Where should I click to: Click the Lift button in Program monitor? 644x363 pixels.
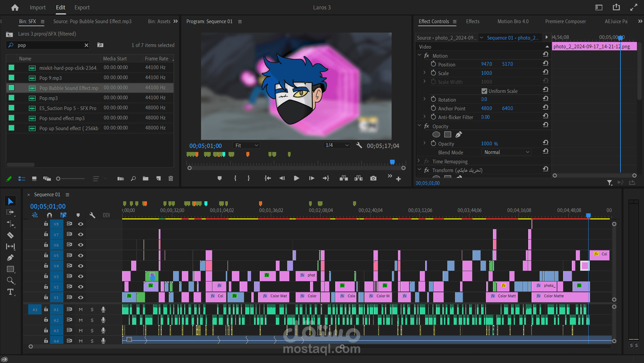(344, 178)
